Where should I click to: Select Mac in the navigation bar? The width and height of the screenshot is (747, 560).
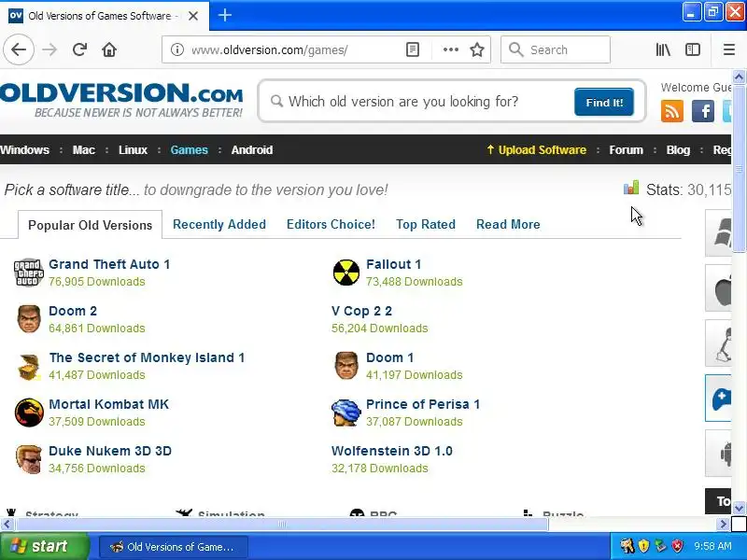click(83, 150)
